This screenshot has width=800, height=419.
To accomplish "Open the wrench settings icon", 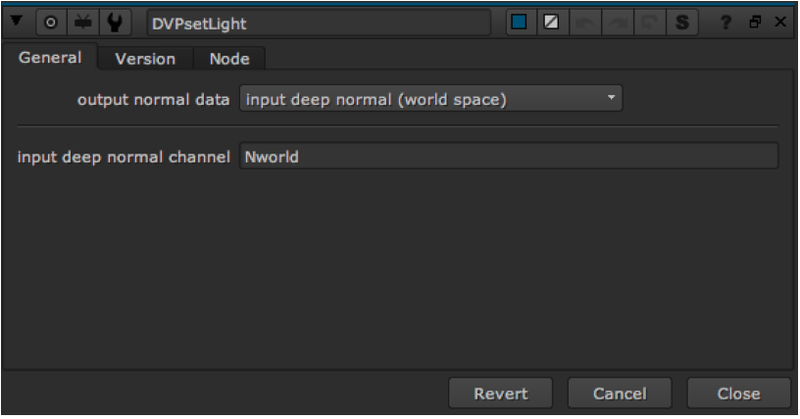I will pyautogui.click(x=115, y=22).
